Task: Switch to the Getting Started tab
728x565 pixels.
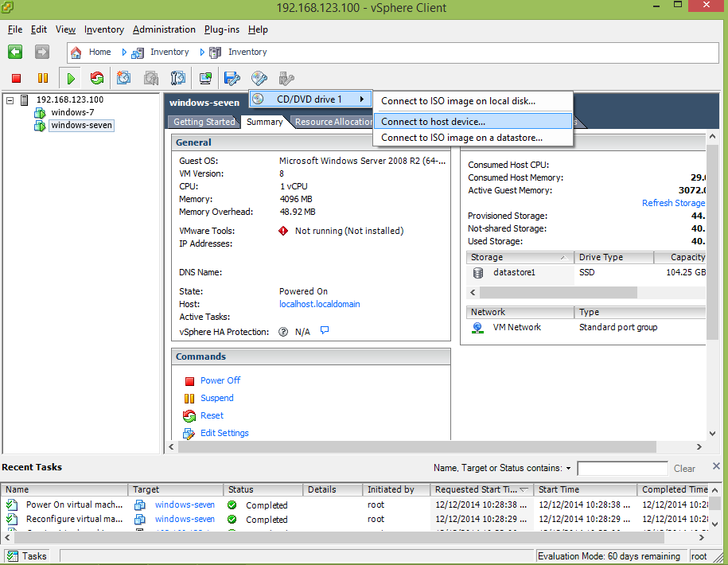Action: pyautogui.click(x=204, y=122)
